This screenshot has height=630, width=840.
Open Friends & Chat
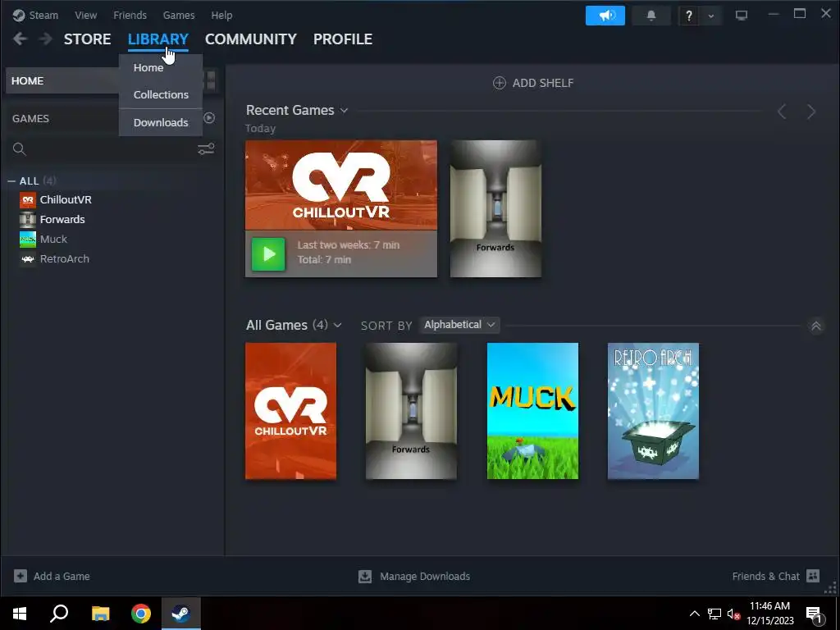[x=776, y=577]
